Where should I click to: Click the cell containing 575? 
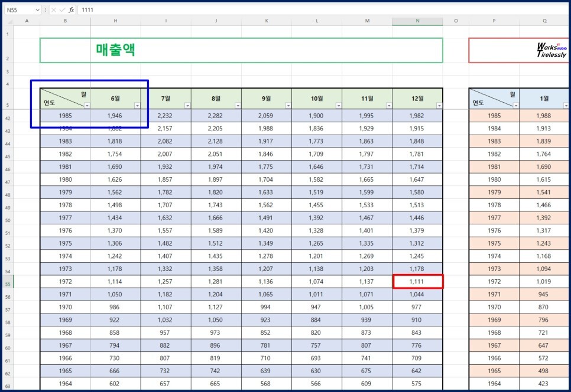(x=417, y=384)
